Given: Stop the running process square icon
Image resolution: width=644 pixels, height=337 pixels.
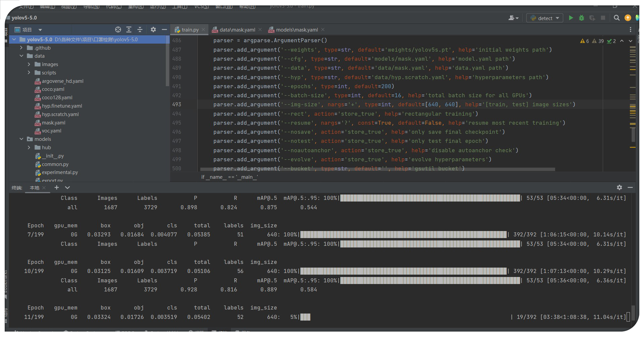Looking at the screenshot, I should pyautogui.click(x=603, y=18).
